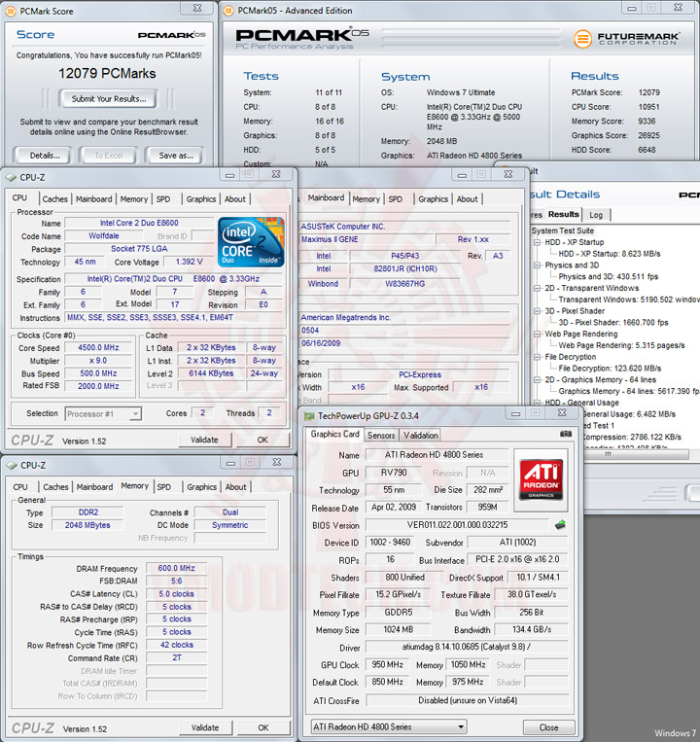Click the BIOS save chip icon in GPU-Z
Image resolution: width=700 pixels, height=742 pixels.
coord(560,524)
